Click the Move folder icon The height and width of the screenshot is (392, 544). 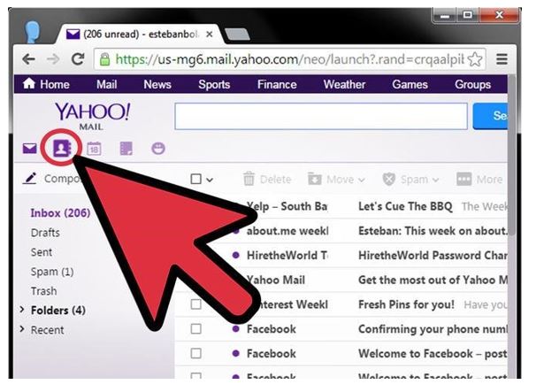315,179
